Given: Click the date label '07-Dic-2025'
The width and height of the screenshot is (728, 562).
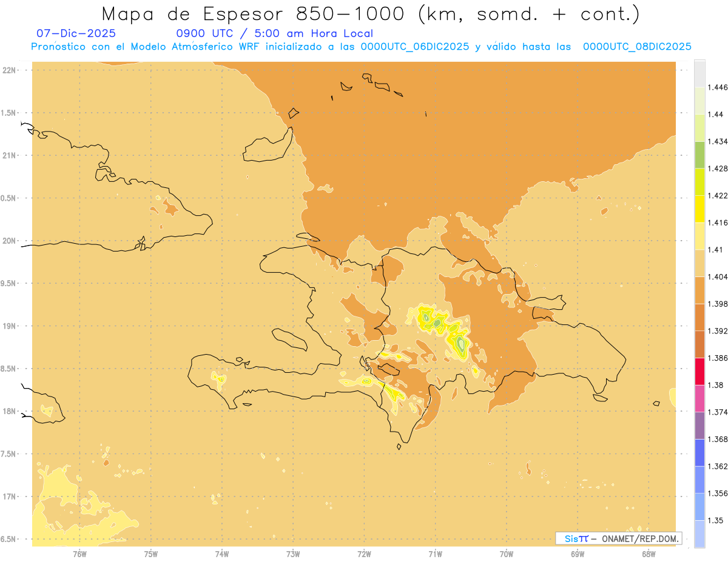Looking at the screenshot, I should [76, 33].
